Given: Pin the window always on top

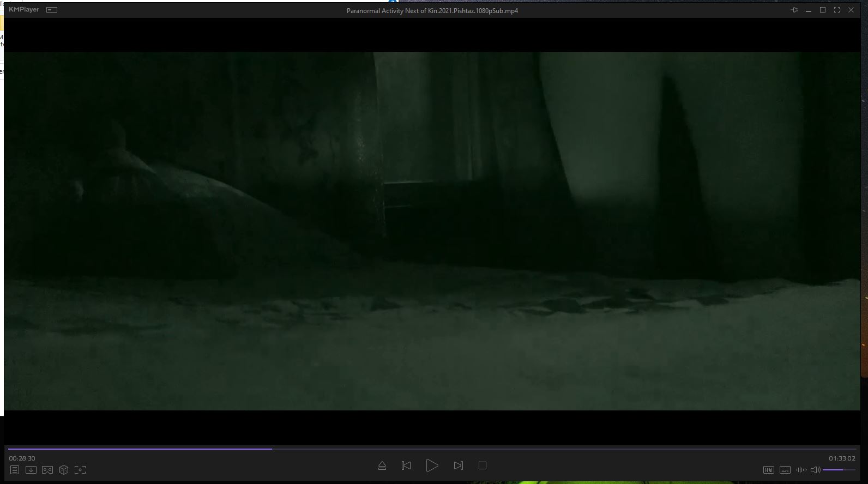Looking at the screenshot, I should click(794, 10).
